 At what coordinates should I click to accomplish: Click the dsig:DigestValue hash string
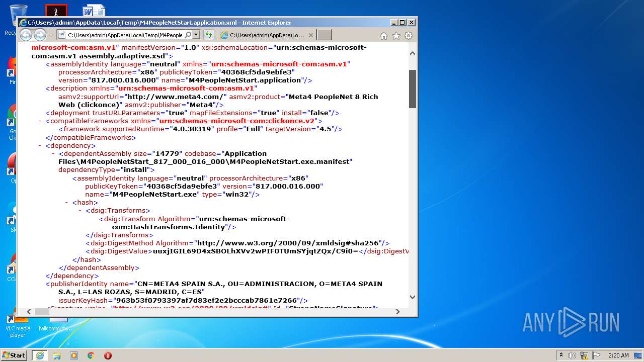point(255,251)
